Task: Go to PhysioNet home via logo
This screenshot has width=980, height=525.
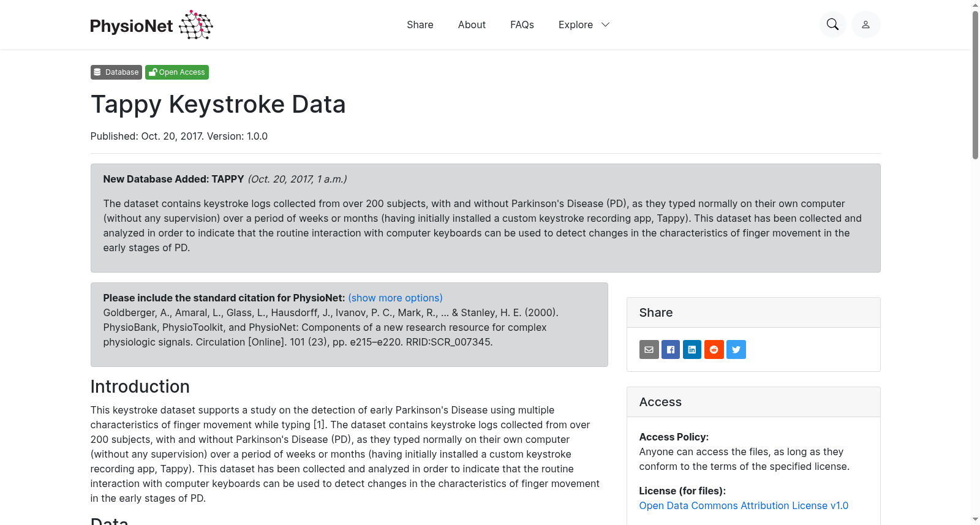Action: 151,25
